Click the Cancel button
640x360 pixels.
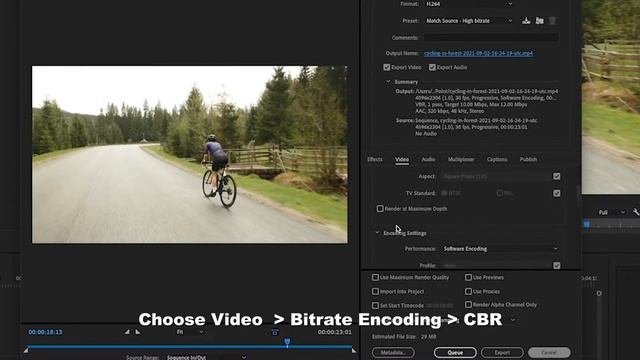coord(549,353)
